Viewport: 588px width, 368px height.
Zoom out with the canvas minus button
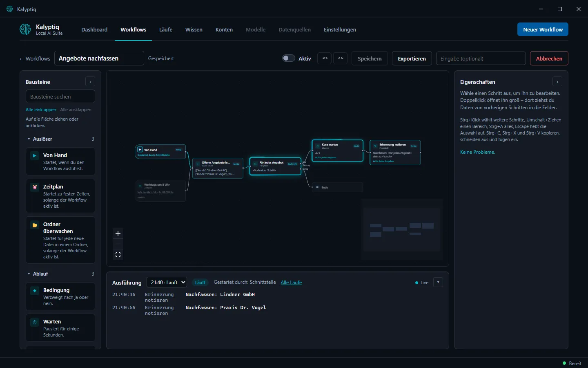tap(118, 244)
